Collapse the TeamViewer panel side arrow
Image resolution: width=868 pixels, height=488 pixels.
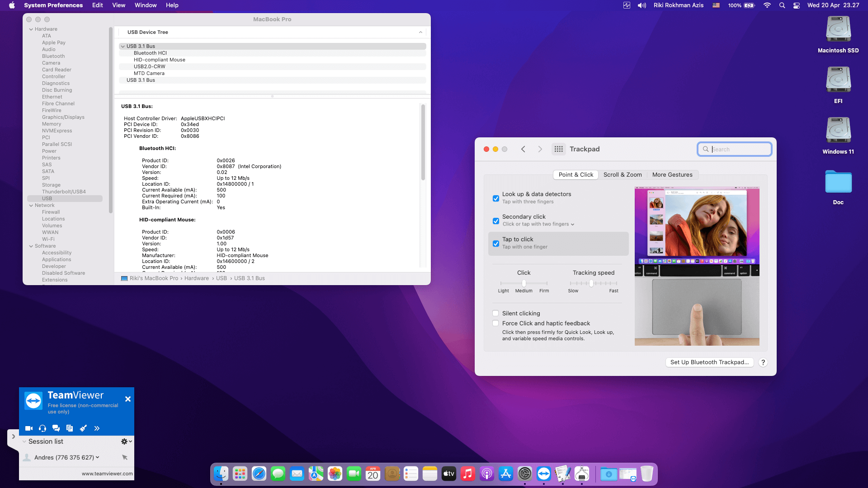click(x=13, y=436)
